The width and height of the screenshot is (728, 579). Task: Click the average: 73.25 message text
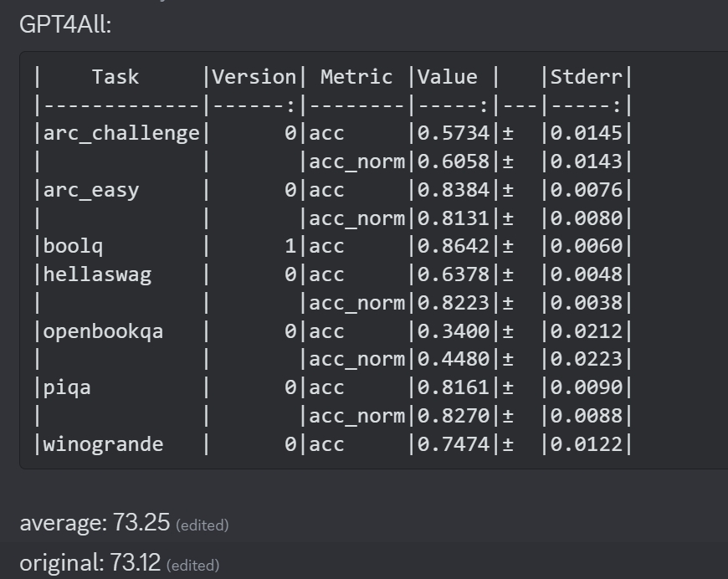[95, 524]
